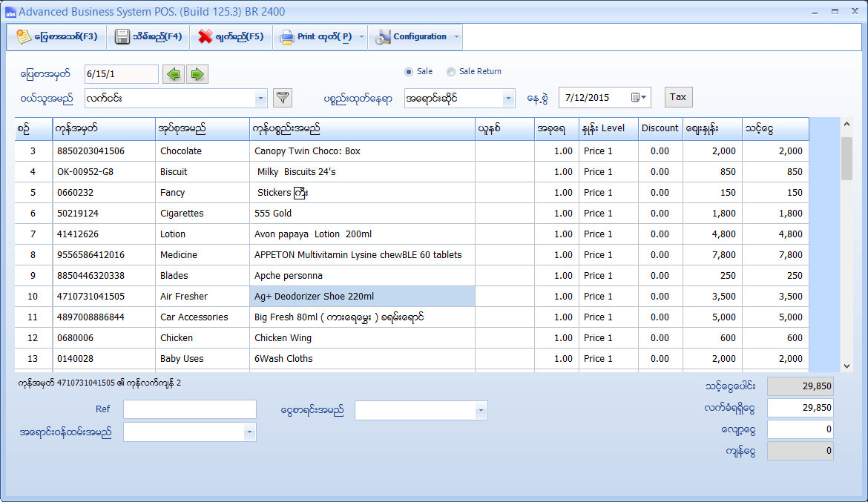This screenshot has height=502, width=868.
Task: Click the received amount field 29,850
Action: [x=800, y=408]
